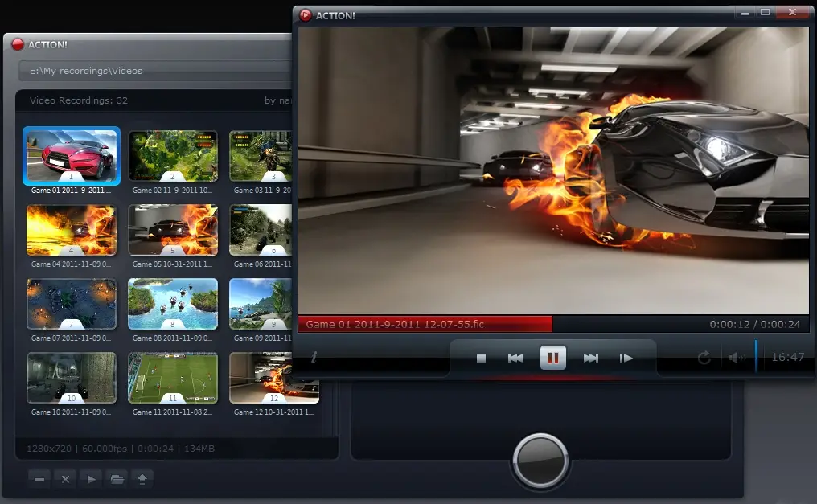Click the 'Game 12 10-31-2011 1...' caption
817x504 pixels.
(x=274, y=412)
